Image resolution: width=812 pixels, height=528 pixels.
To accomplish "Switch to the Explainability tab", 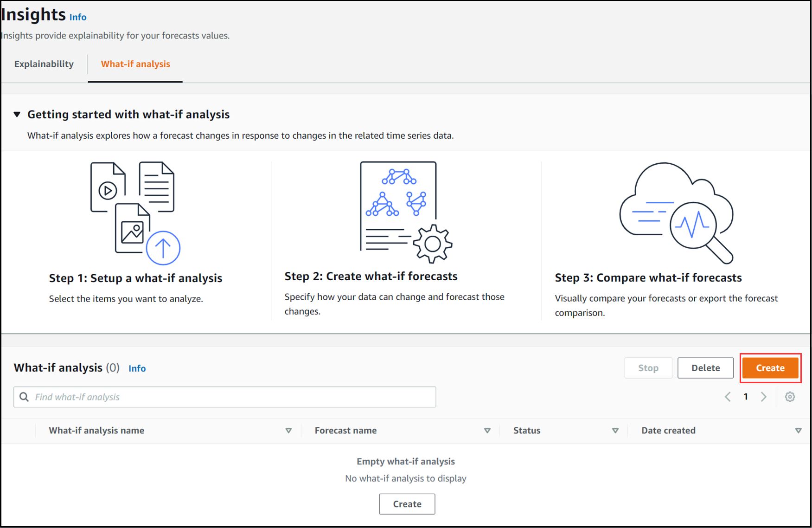I will coord(44,64).
